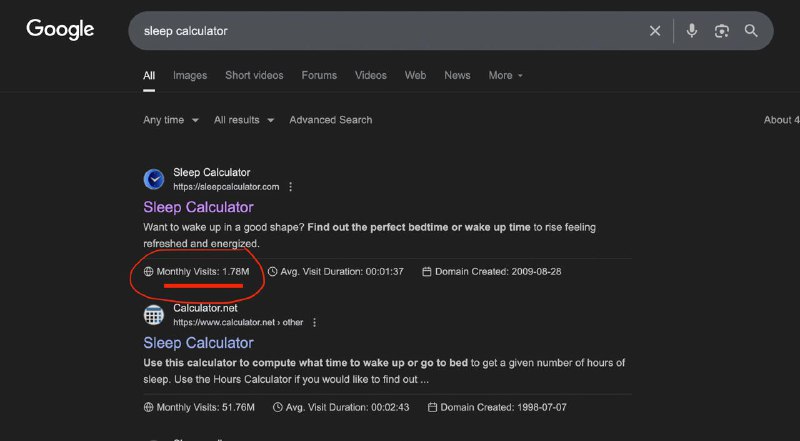Open the blue Sleep Calculator result from Calculator.net
The width and height of the screenshot is (800, 441).
[x=198, y=343]
